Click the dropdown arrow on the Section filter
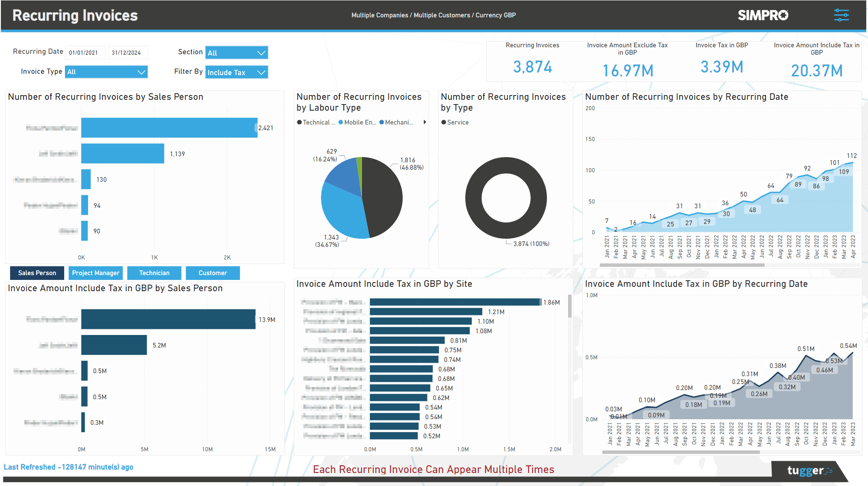This screenshot has width=868, height=486. click(x=261, y=53)
